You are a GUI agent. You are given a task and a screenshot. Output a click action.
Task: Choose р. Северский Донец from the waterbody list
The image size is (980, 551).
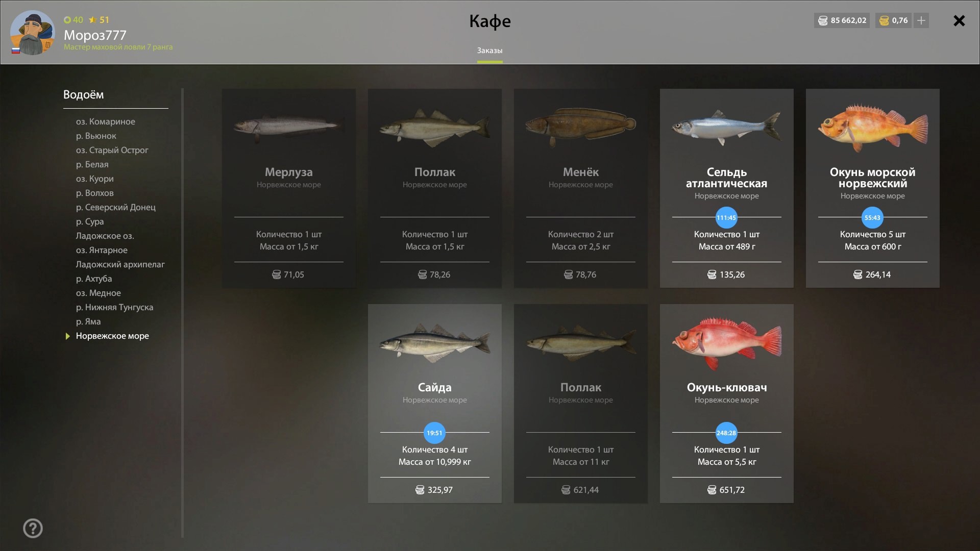click(x=116, y=207)
